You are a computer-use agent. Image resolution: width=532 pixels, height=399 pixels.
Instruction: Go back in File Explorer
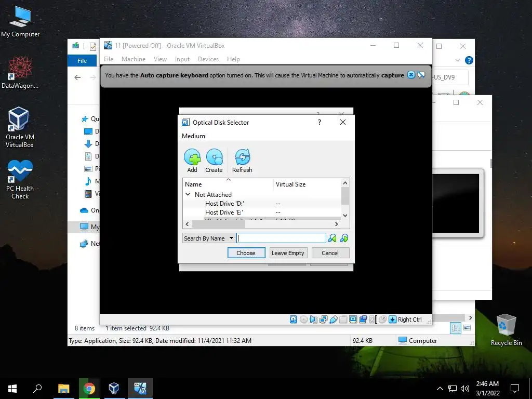tap(78, 77)
